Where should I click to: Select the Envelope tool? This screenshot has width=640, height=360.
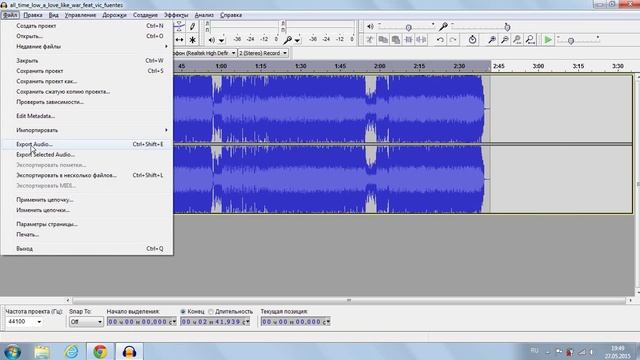[179, 27]
